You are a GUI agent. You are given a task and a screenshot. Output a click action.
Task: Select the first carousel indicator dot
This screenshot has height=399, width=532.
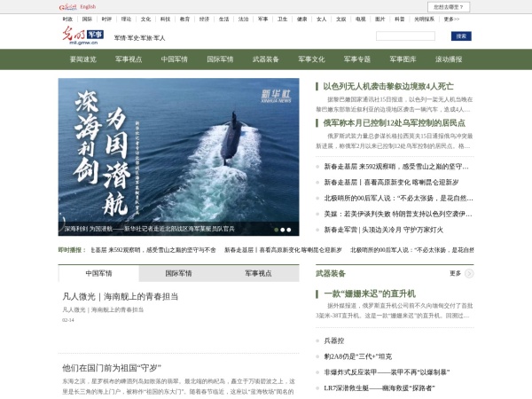click(x=276, y=229)
